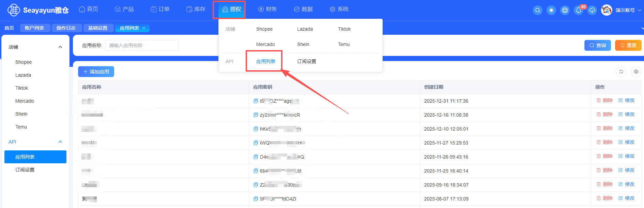644x208 pixels.
Task: Select 应用列表 in the left sidebar
Action: 35,157
